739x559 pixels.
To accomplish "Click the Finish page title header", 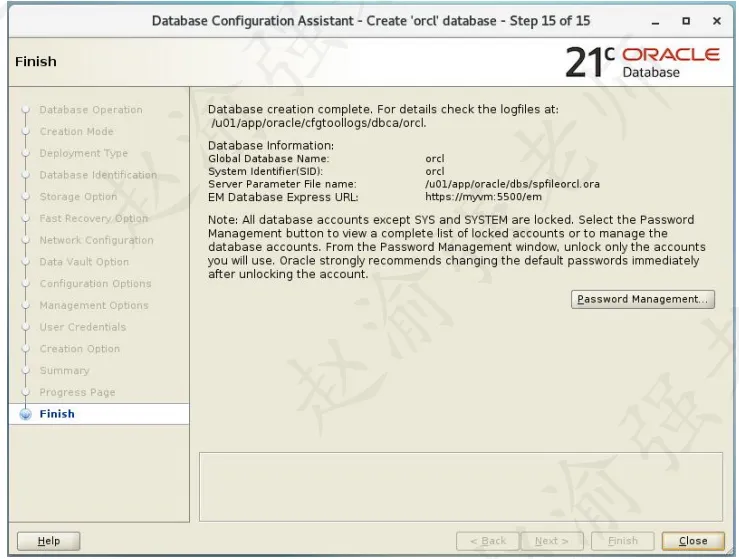I will click(36, 62).
